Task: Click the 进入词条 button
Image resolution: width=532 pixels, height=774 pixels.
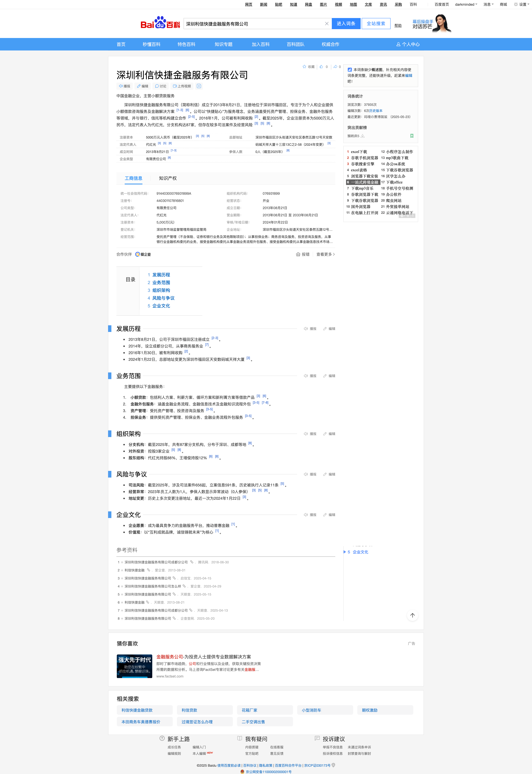Action: point(346,24)
